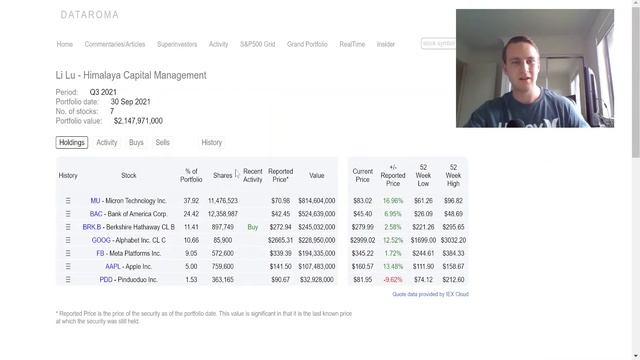Click the page vertical scrollbar thumb
640x360 pixels.
click(636, 82)
